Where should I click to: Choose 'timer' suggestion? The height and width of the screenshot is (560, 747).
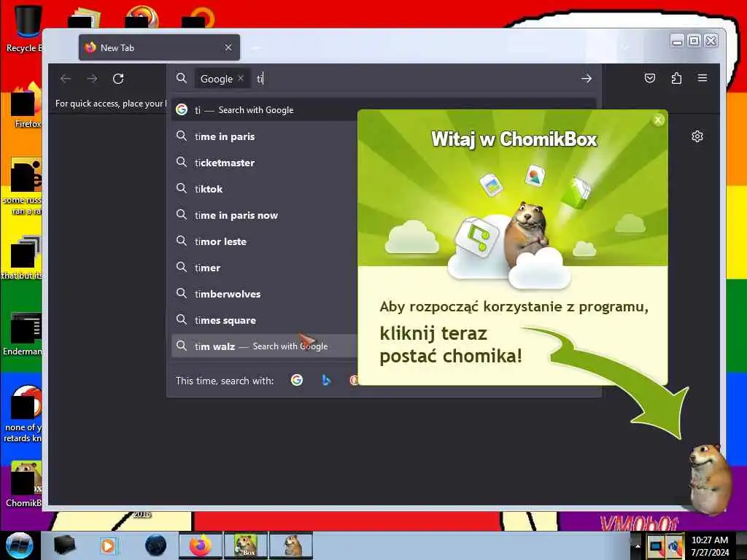click(264, 268)
